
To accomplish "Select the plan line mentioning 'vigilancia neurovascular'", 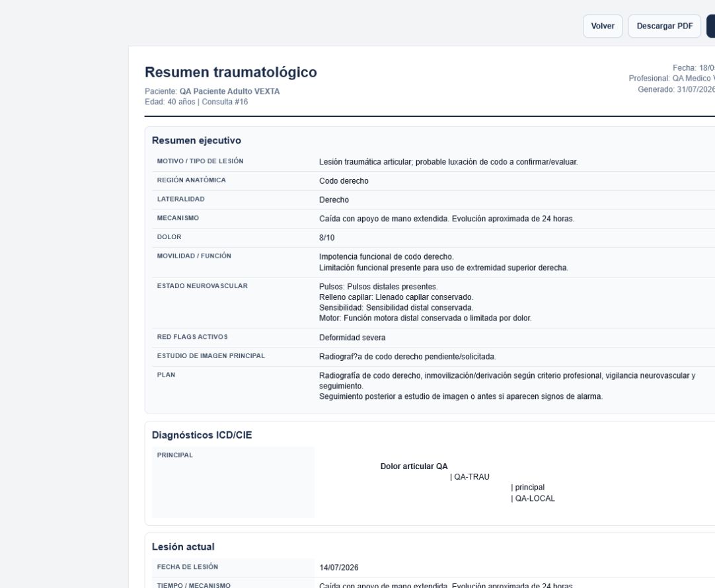I will click(507, 381).
